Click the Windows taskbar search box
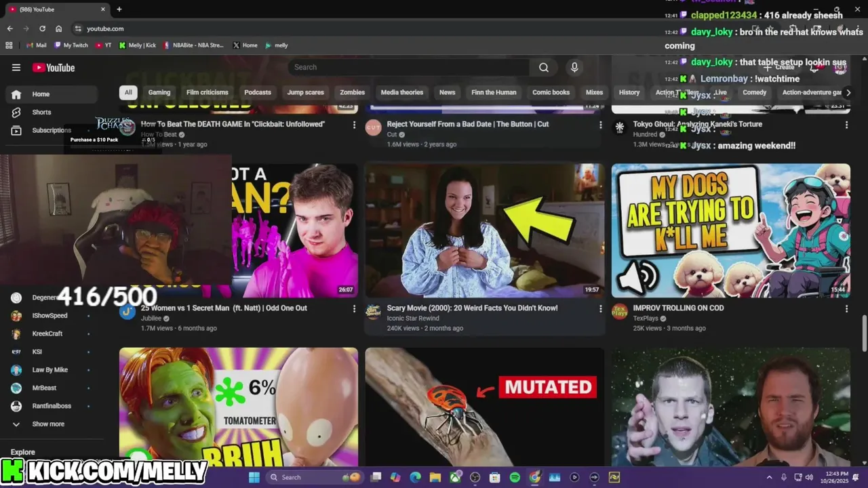This screenshot has width=868, height=488. click(315, 477)
